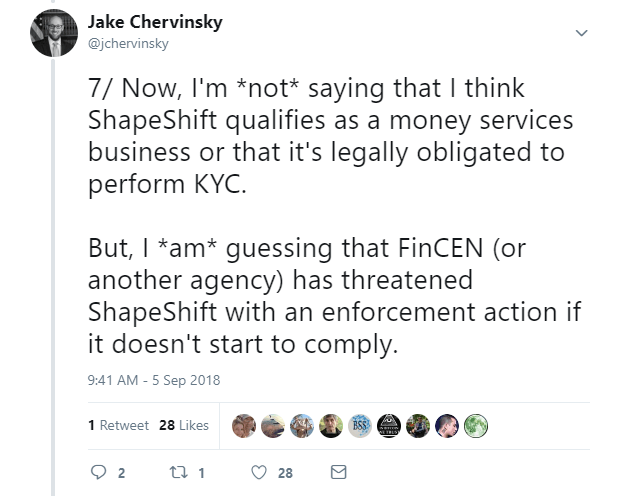
Task: Click the fourth liker avatar
Action: coord(329,425)
